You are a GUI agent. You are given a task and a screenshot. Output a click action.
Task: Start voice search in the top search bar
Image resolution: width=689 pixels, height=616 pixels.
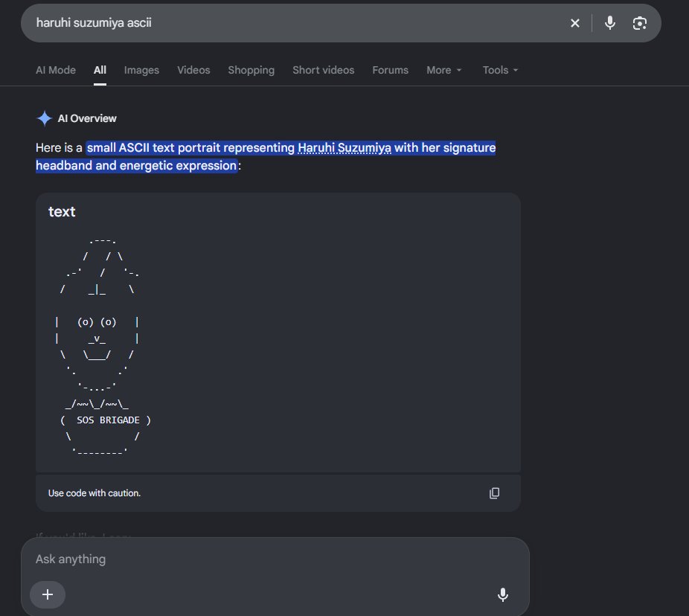point(610,23)
